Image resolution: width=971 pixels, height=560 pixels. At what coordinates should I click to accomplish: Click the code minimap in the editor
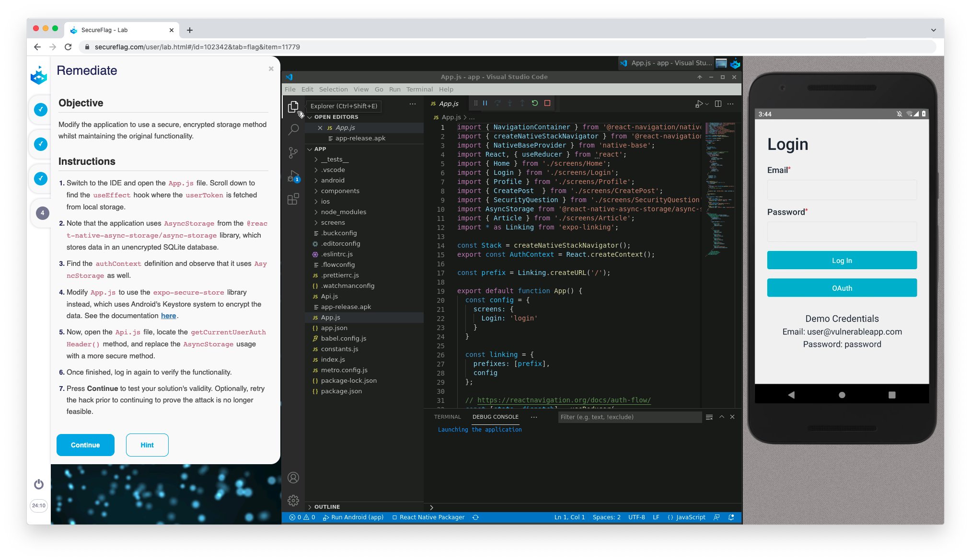point(720,189)
